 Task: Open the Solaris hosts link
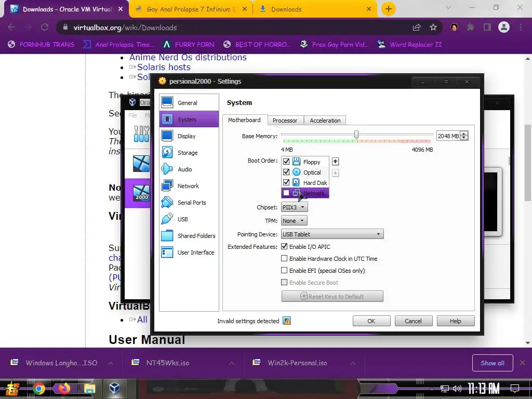(164, 67)
